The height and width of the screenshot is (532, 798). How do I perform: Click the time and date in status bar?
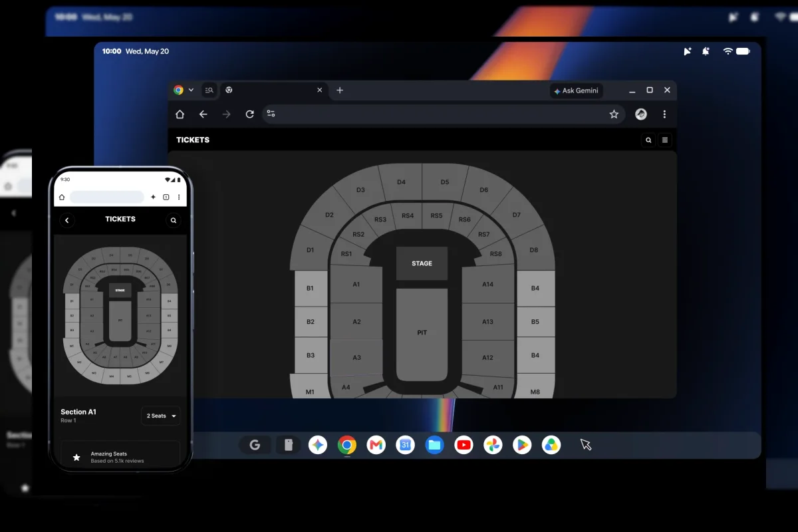[136, 51]
